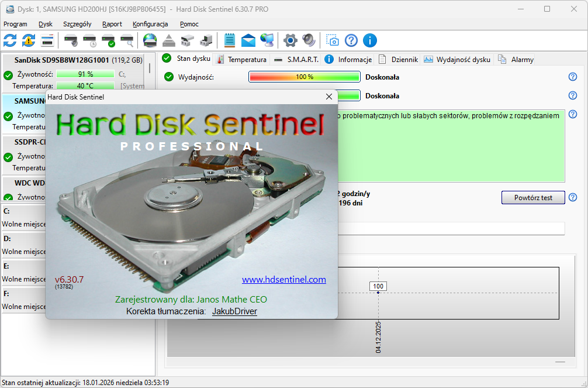Switch to the Temperatura tab

pyautogui.click(x=242, y=59)
